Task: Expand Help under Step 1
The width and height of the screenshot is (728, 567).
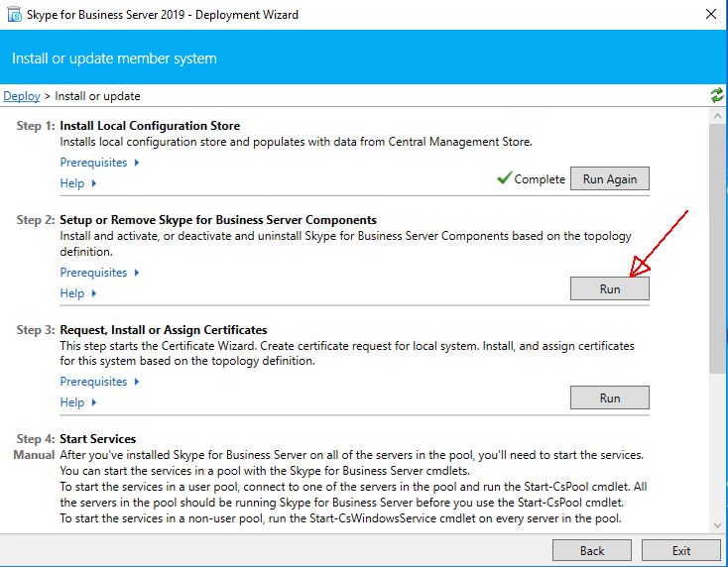Action: click(x=78, y=183)
